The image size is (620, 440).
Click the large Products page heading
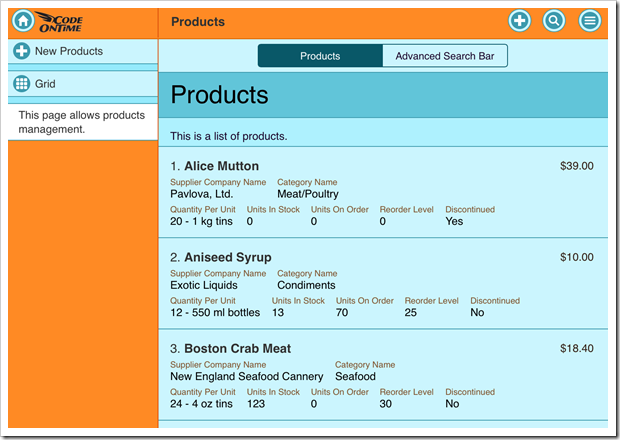[x=219, y=95]
